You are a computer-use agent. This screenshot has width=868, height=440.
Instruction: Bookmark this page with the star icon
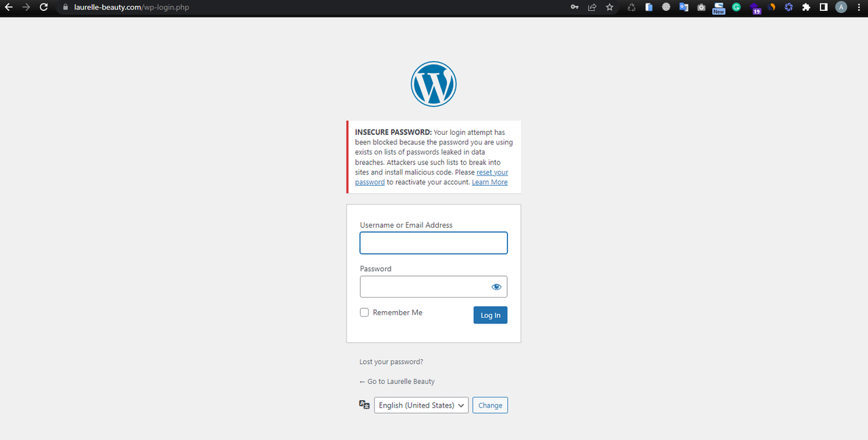tap(610, 7)
